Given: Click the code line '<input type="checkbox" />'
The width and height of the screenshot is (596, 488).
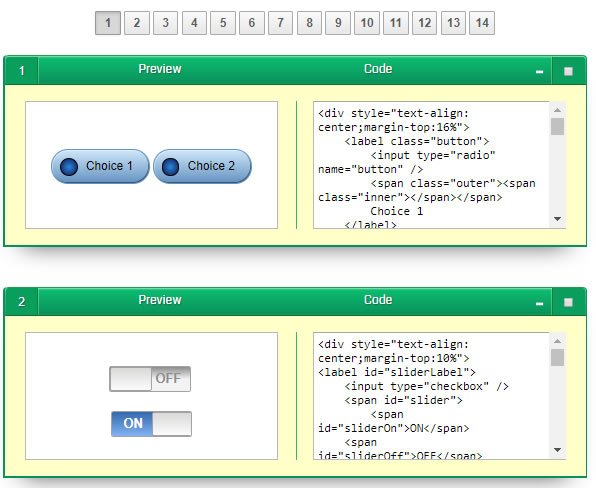Looking at the screenshot, I should (426, 387).
